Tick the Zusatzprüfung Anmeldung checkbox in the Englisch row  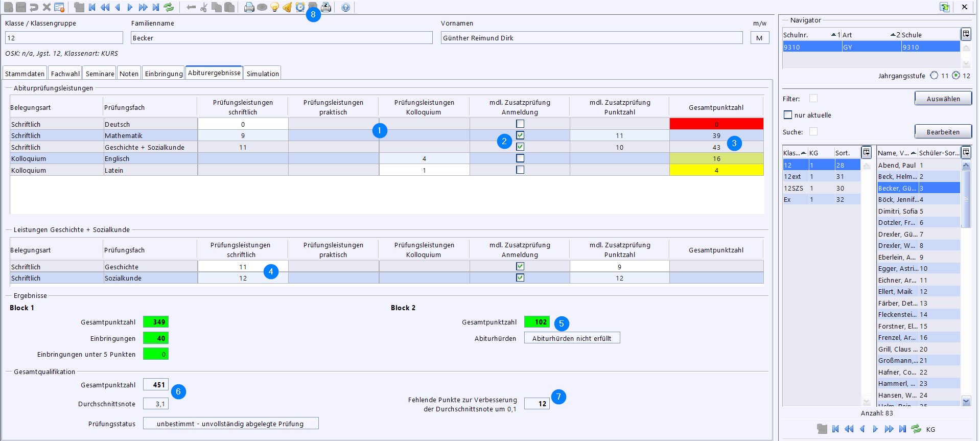coord(520,158)
